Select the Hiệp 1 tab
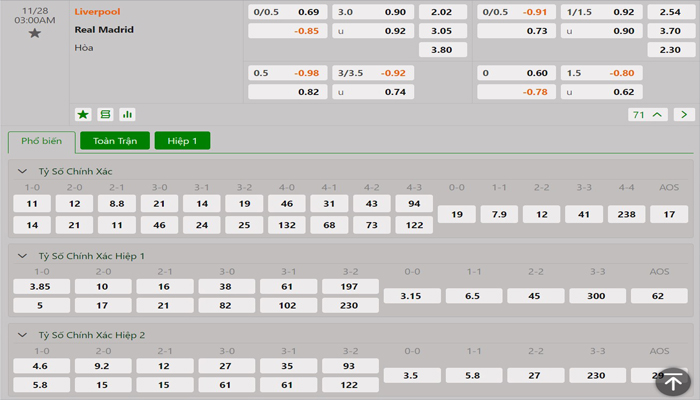 pyautogui.click(x=182, y=141)
